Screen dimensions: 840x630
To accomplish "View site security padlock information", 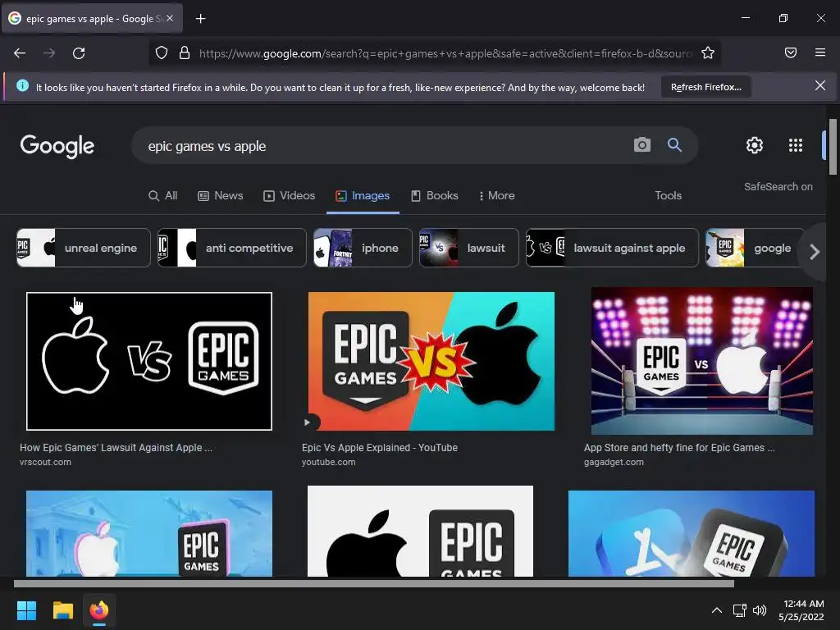I will tap(185, 53).
